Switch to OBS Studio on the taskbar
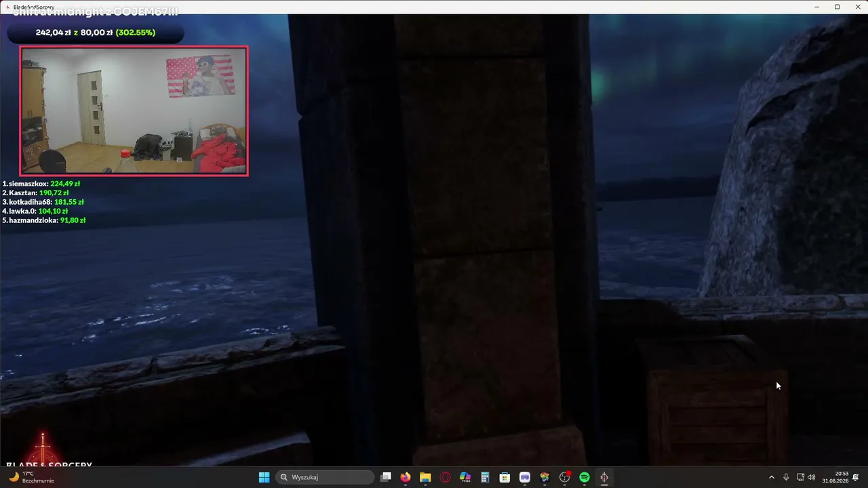 point(564,477)
